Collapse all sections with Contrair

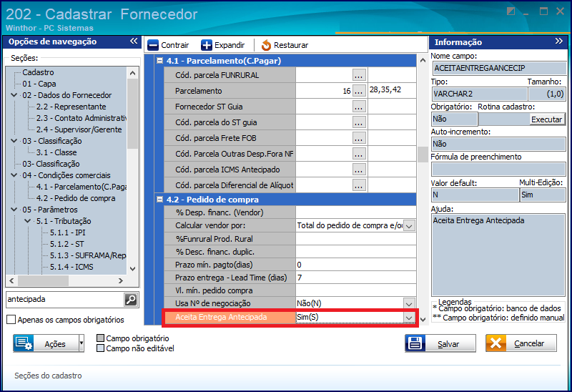(x=168, y=45)
